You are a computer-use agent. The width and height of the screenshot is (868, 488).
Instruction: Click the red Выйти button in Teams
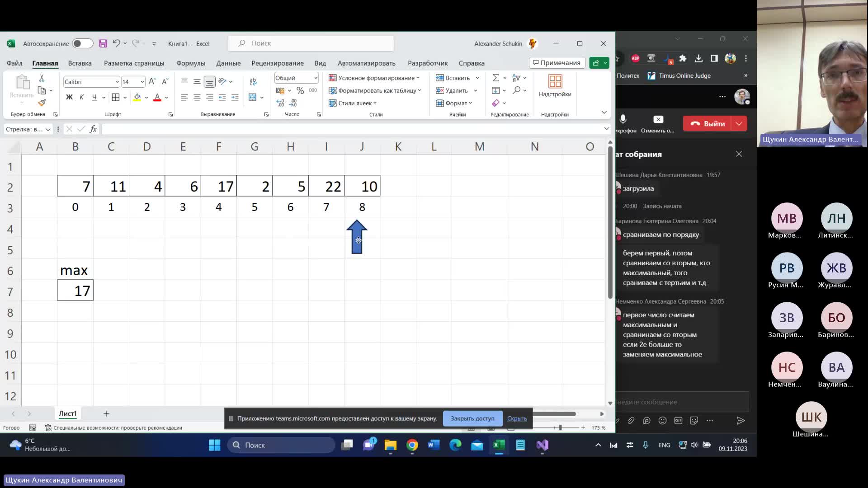click(708, 123)
